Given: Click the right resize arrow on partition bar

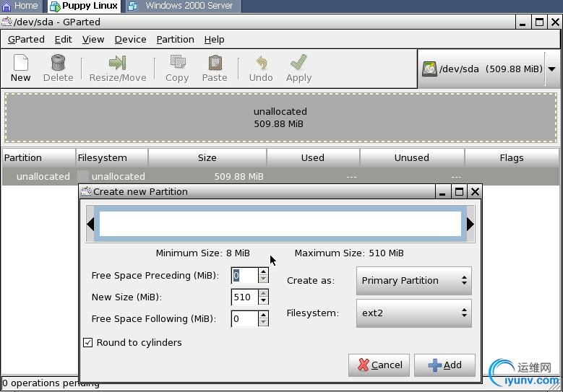Looking at the screenshot, I should pyautogui.click(x=470, y=224).
